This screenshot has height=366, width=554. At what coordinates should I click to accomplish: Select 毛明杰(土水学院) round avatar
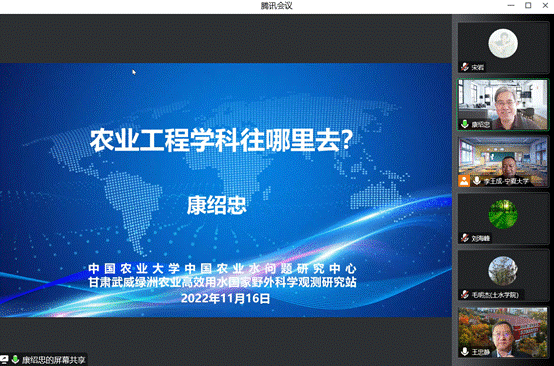pyautogui.click(x=503, y=271)
